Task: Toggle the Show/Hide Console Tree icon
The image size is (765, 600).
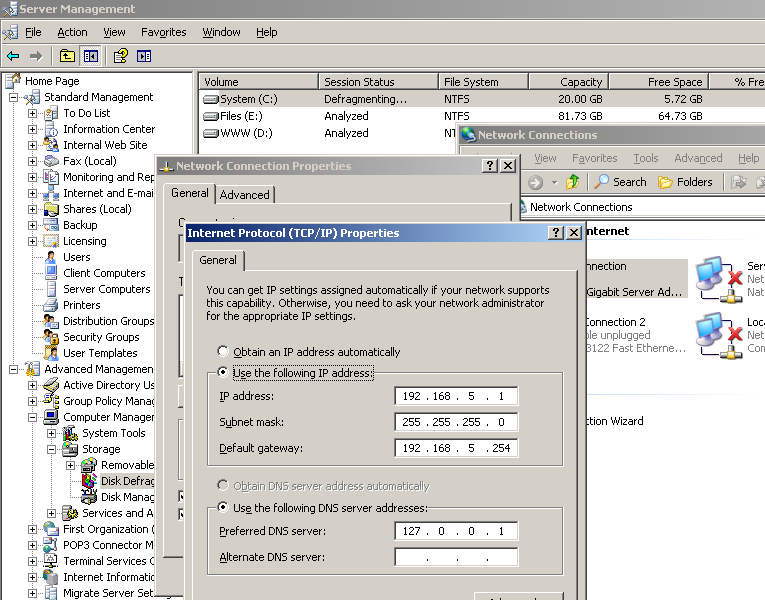Action: [x=91, y=57]
